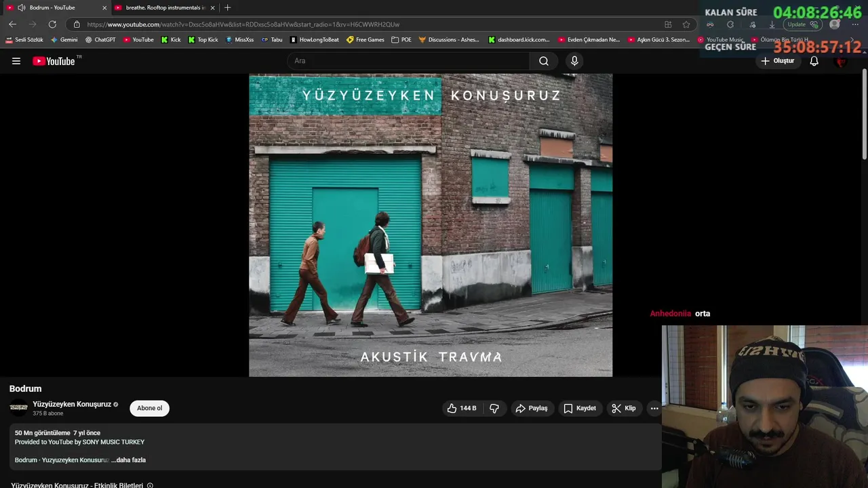
Task: Open ChatGPT bookmark
Action: tap(100, 40)
